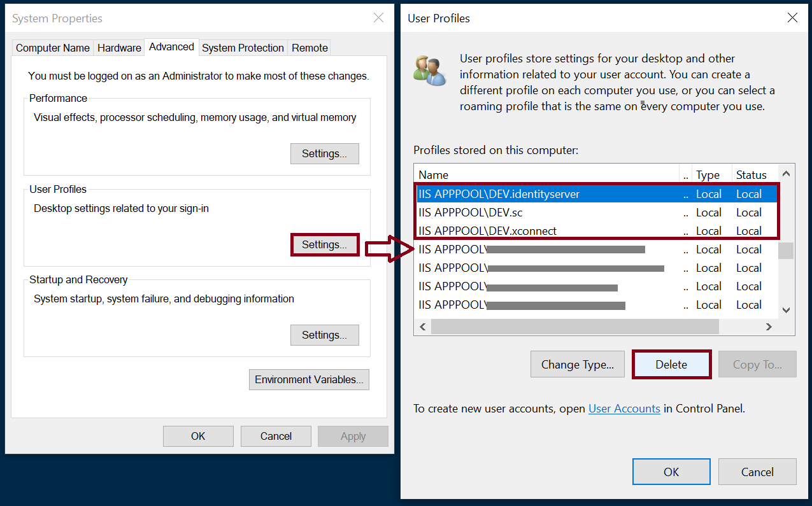Image resolution: width=812 pixels, height=506 pixels.
Task: Click the User Profiles people icon
Action: click(430, 70)
